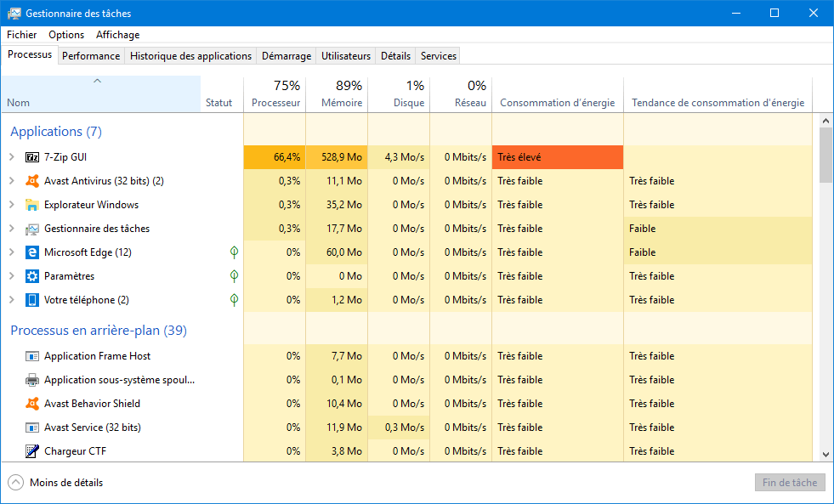Sort by Disque 1% column header
Viewport: 834px width, 504px height.
[x=399, y=94]
